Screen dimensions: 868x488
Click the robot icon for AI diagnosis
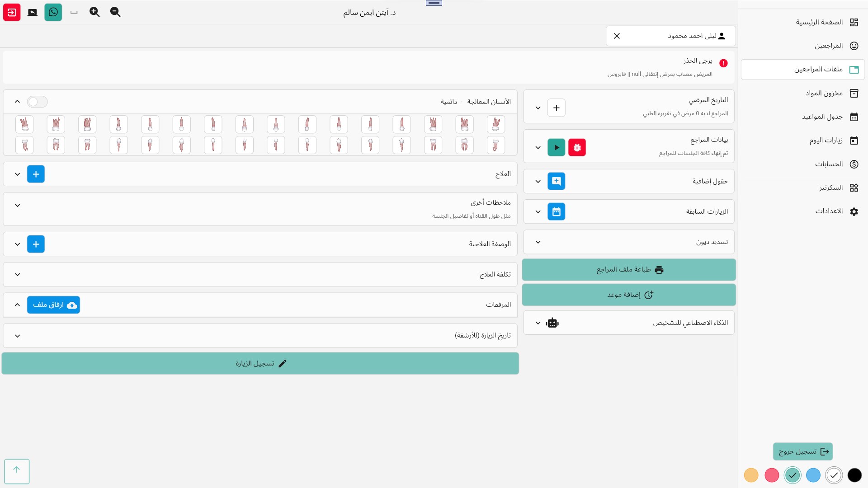552,323
